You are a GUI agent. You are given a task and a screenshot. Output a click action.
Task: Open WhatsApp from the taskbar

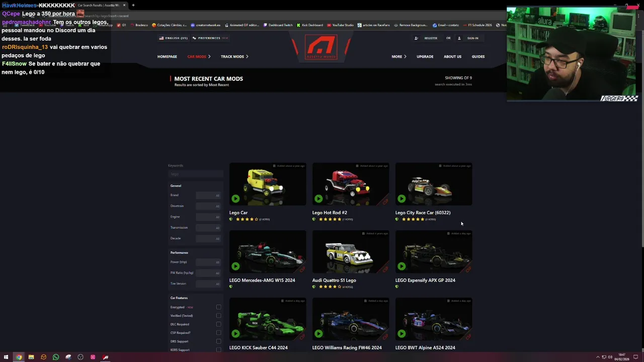pos(56,357)
